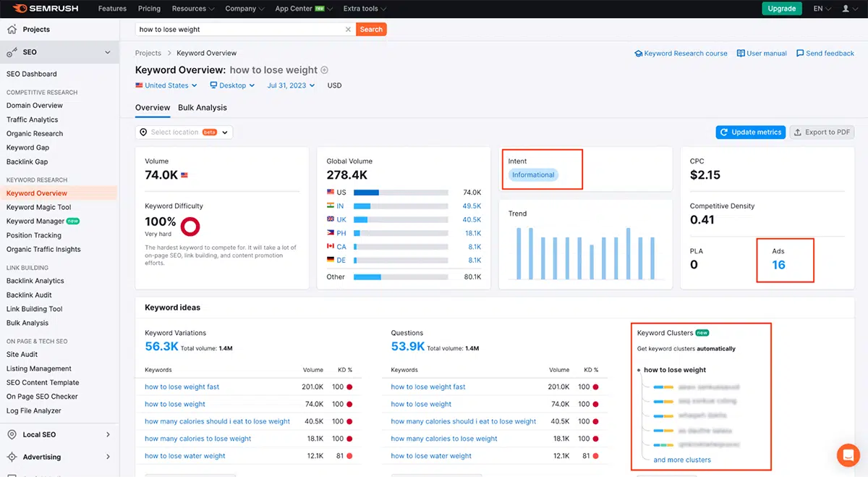Click the US volume bar in Global Volume
This screenshot has height=477, width=868.
(x=401, y=193)
